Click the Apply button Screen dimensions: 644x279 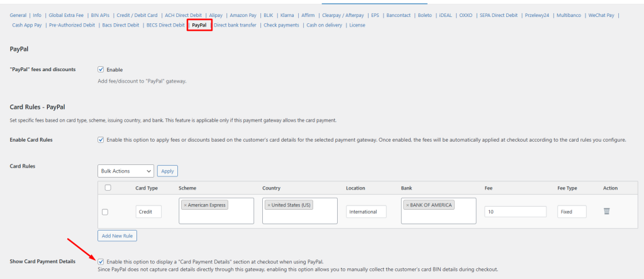167,171
